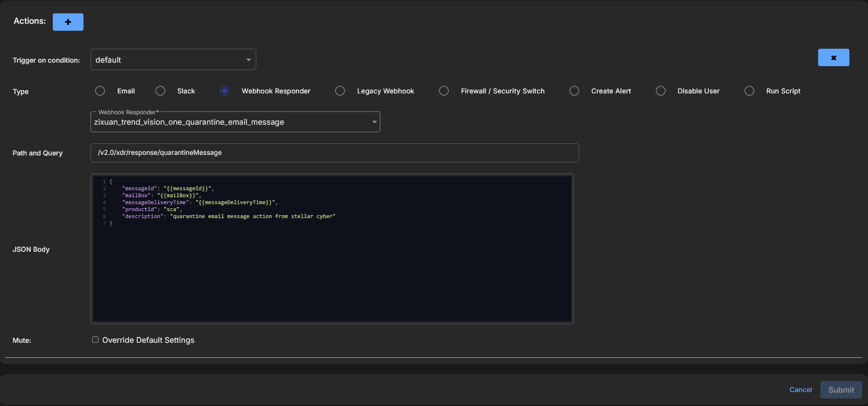
Task: Select Disable User action type
Action: pyautogui.click(x=660, y=91)
